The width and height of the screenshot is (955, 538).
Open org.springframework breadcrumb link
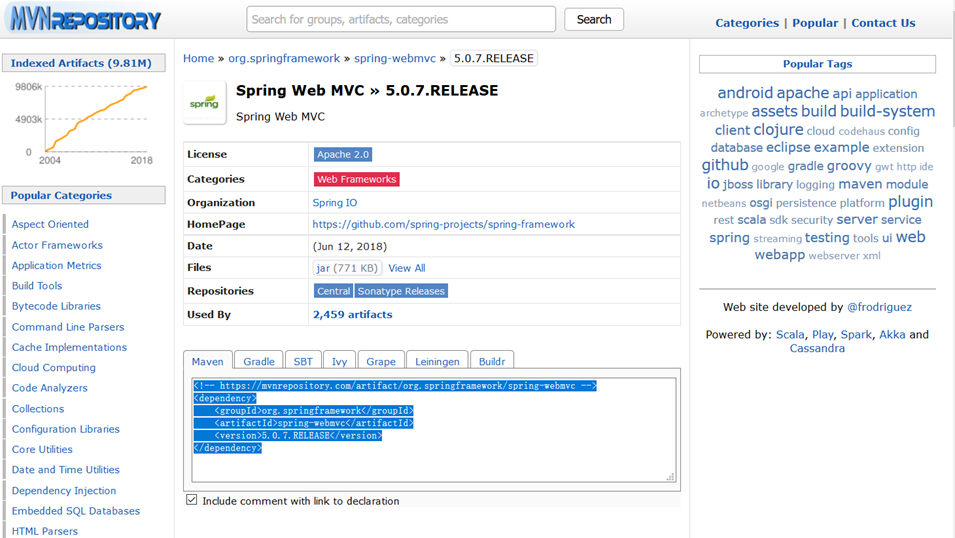pyautogui.click(x=284, y=58)
